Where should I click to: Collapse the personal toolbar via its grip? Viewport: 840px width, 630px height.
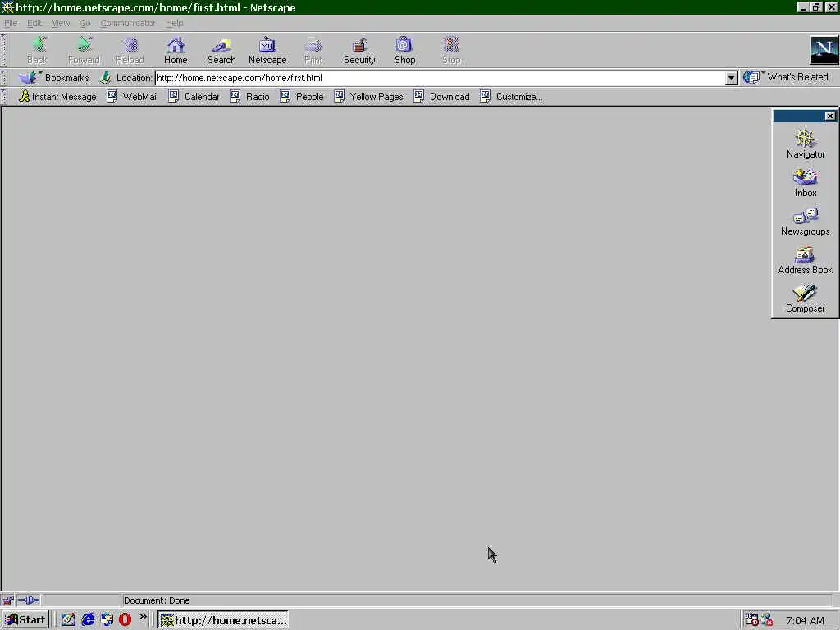tap(3, 97)
